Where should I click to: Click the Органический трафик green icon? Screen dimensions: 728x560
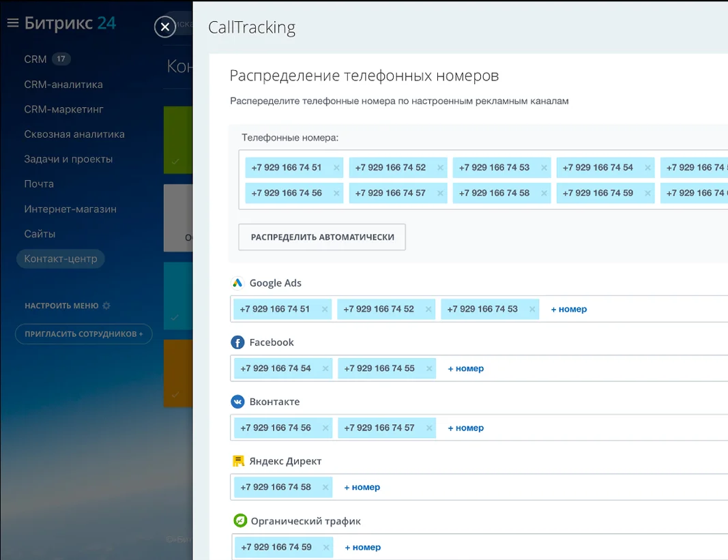click(239, 521)
